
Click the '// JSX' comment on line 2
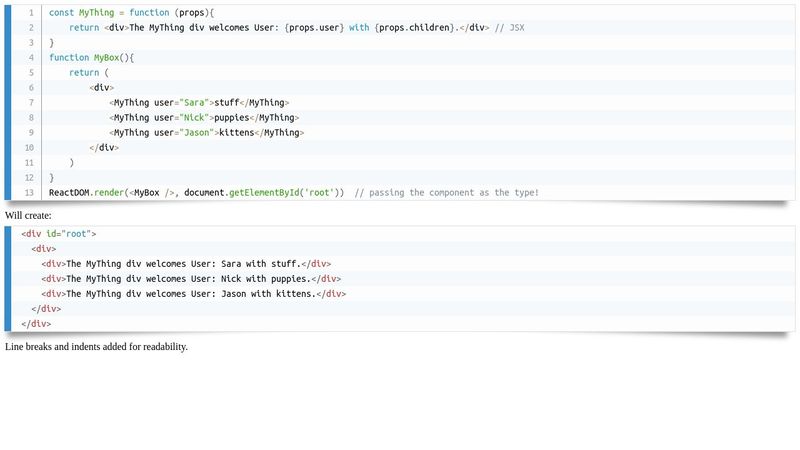[x=509, y=28]
